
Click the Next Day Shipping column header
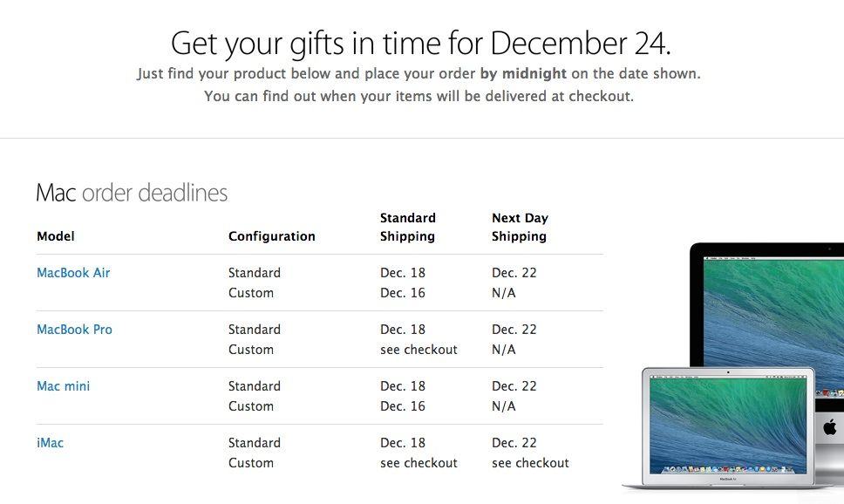[x=519, y=227]
